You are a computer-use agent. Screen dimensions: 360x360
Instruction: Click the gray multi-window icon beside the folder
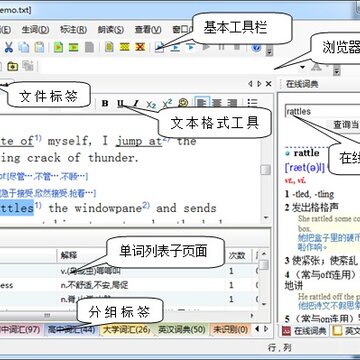(x=28, y=66)
